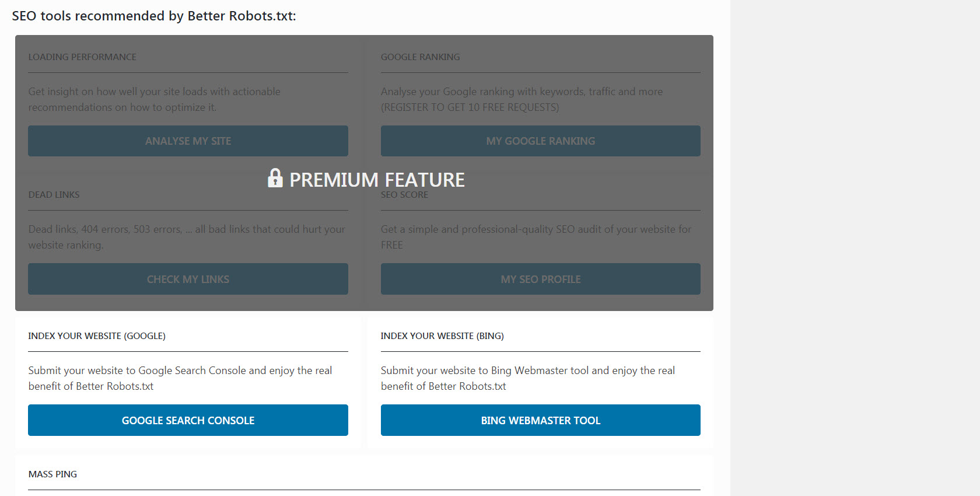Screen dimensions: 980x496
Task: Open MY SEO PROFILE audit
Action: pos(540,279)
